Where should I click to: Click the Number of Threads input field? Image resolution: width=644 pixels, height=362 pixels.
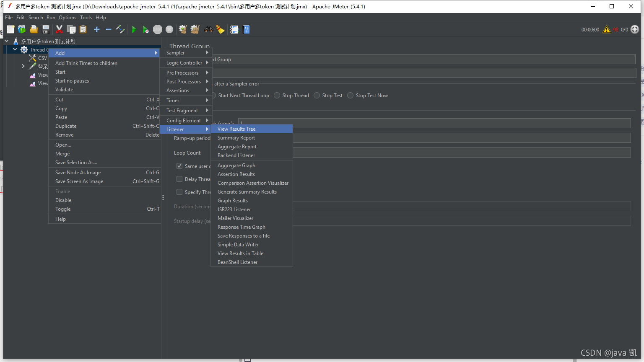point(434,123)
